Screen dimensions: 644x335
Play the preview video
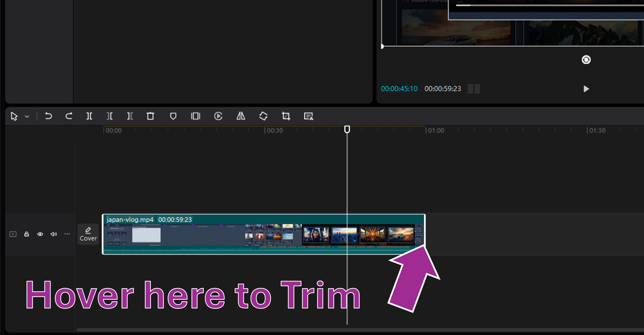[586, 89]
